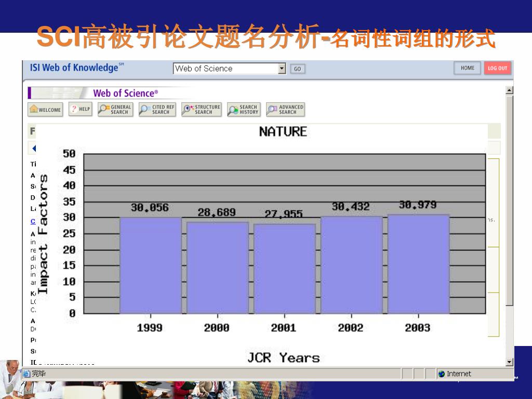
Task: Click the ISI Web of Knowledge logo
Action: [x=77, y=68]
